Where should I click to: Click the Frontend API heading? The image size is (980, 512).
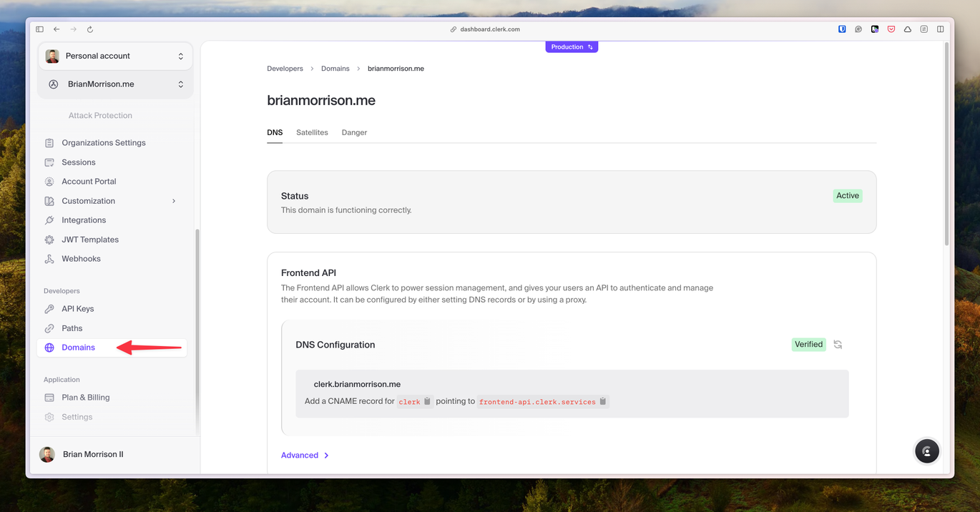pyautogui.click(x=308, y=273)
